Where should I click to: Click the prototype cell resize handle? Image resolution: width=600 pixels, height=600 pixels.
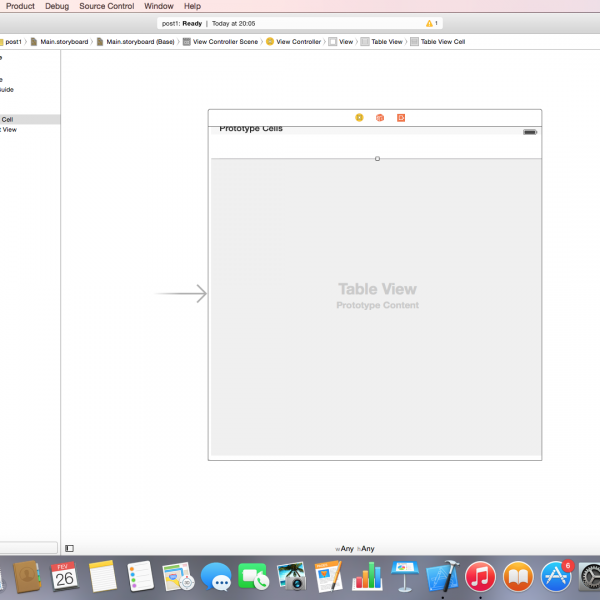[377, 158]
